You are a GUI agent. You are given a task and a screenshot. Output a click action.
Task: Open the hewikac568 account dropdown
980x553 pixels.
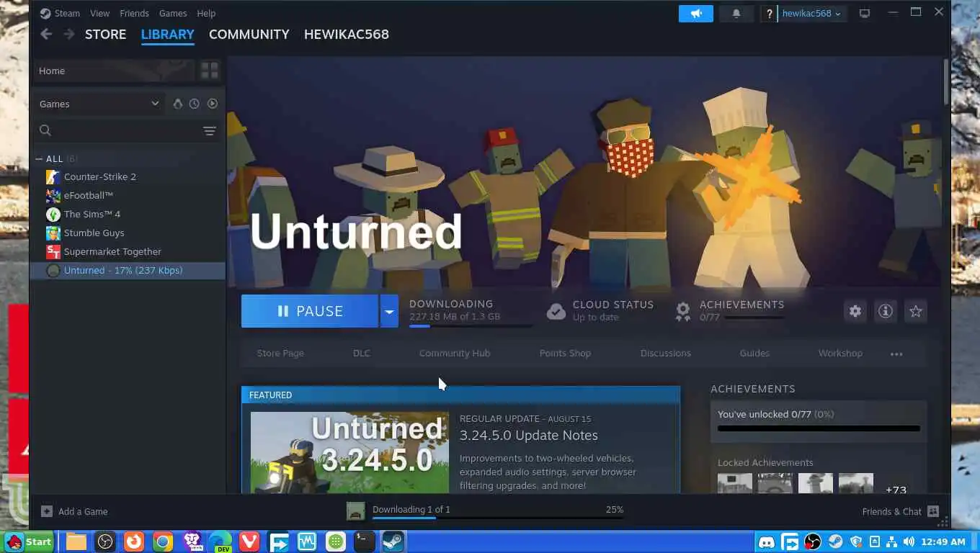[811, 13]
